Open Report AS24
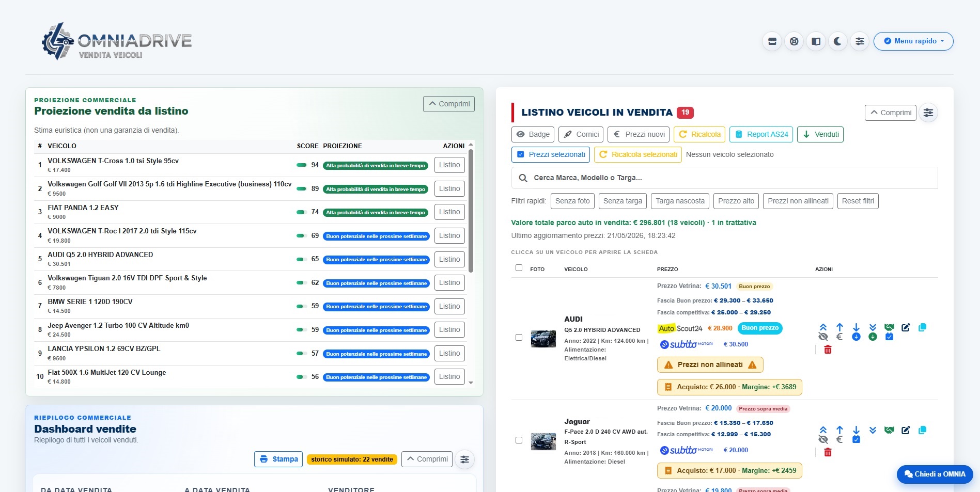This screenshot has height=492, width=980. [761, 134]
